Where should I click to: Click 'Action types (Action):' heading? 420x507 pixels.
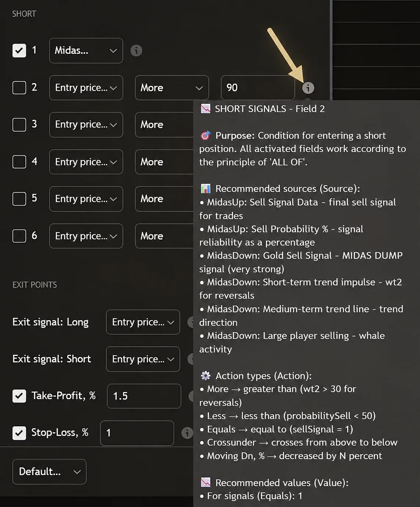[263, 376]
